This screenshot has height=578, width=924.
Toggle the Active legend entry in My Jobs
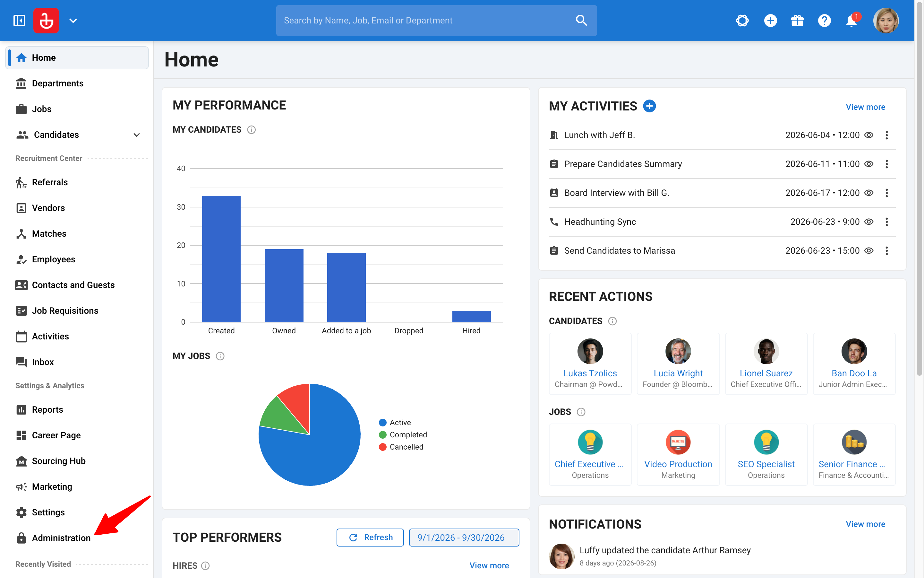[x=395, y=422]
